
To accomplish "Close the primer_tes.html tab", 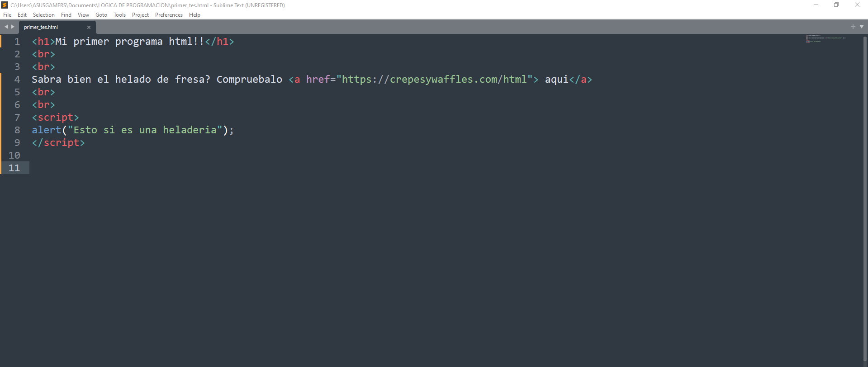I will 89,27.
